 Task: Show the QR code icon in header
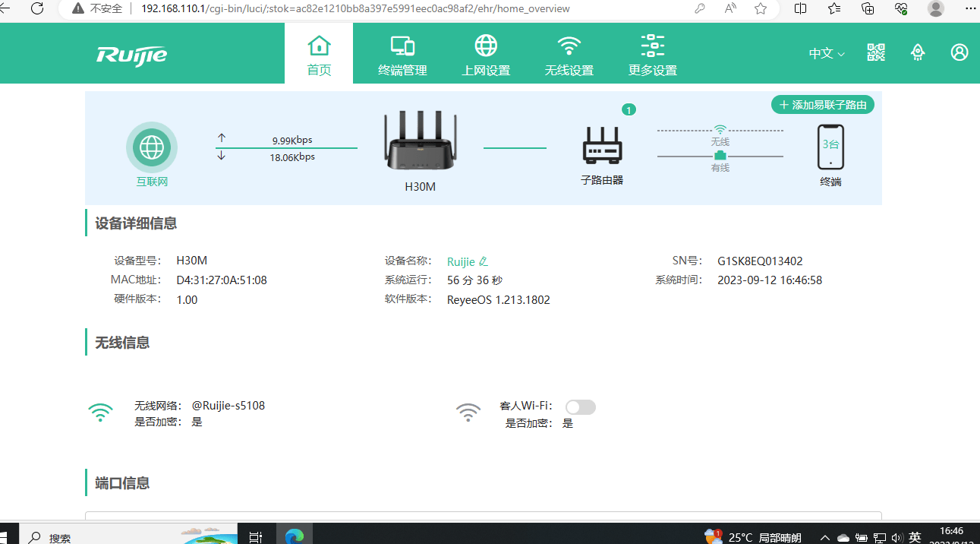[x=876, y=52]
